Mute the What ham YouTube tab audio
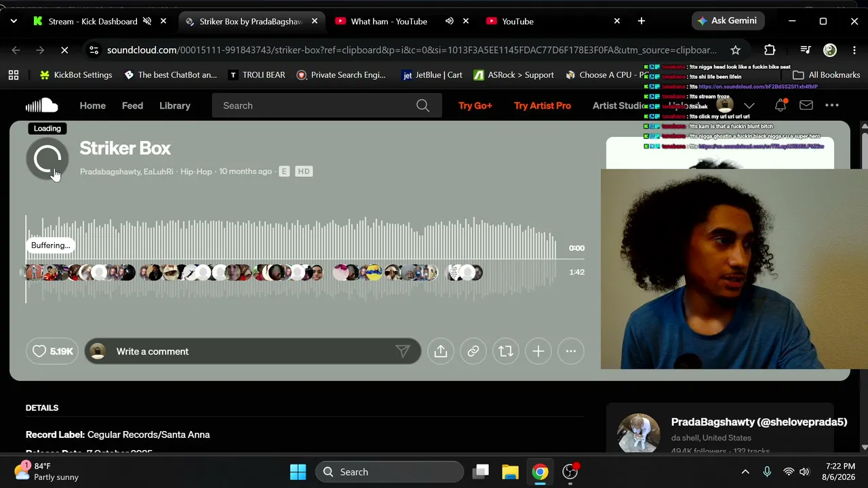Image resolution: width=868 pixels, height=488 pixels. [x=450, y=22]
